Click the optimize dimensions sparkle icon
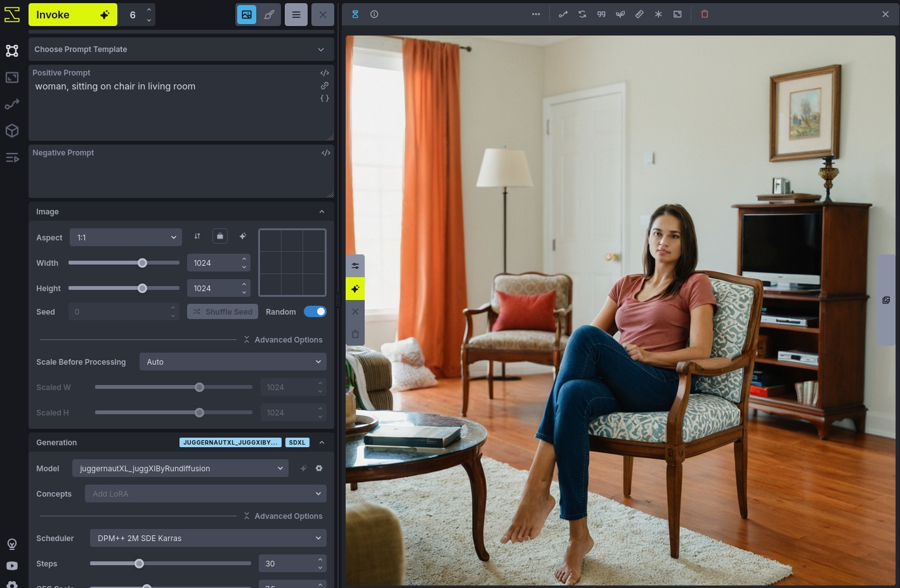The width and height of the screenshot is (900, 588). (242, 236)
